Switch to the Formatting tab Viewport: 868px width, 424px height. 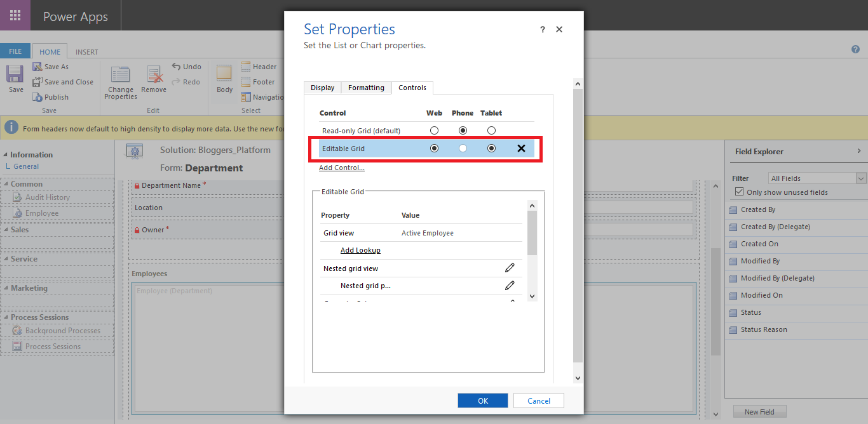366,88
